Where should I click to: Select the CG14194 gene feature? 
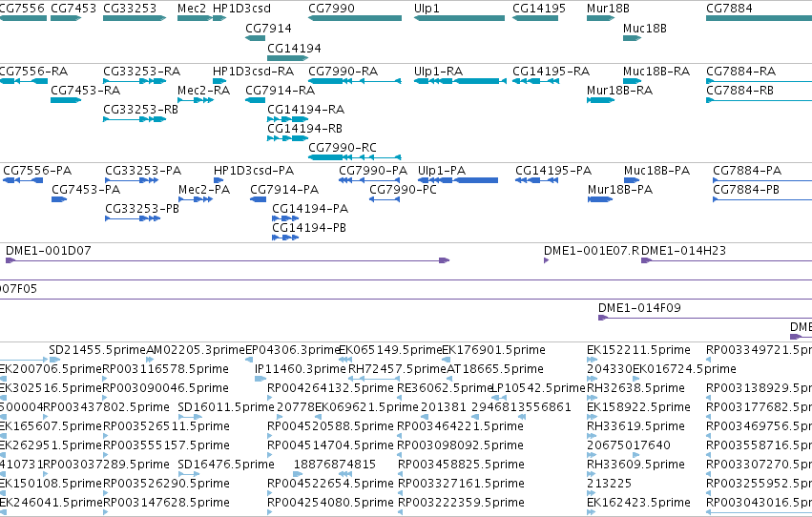[x=287, y=58]
